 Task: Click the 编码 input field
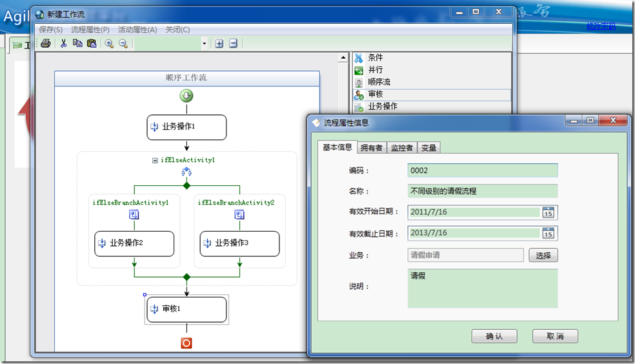click(482, 170)
